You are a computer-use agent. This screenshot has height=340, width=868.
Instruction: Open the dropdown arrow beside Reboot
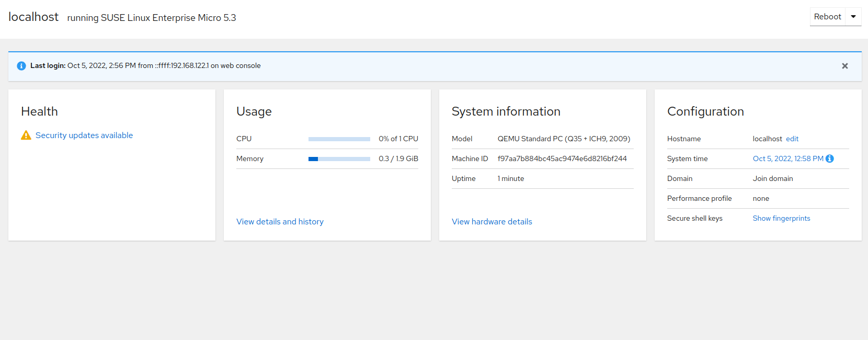point(853,17)
